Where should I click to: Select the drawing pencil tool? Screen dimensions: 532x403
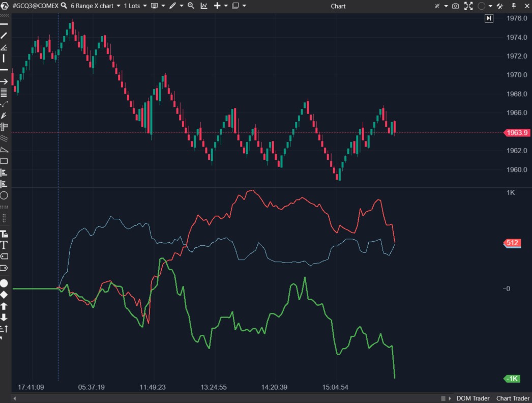[x=173, y=6]
